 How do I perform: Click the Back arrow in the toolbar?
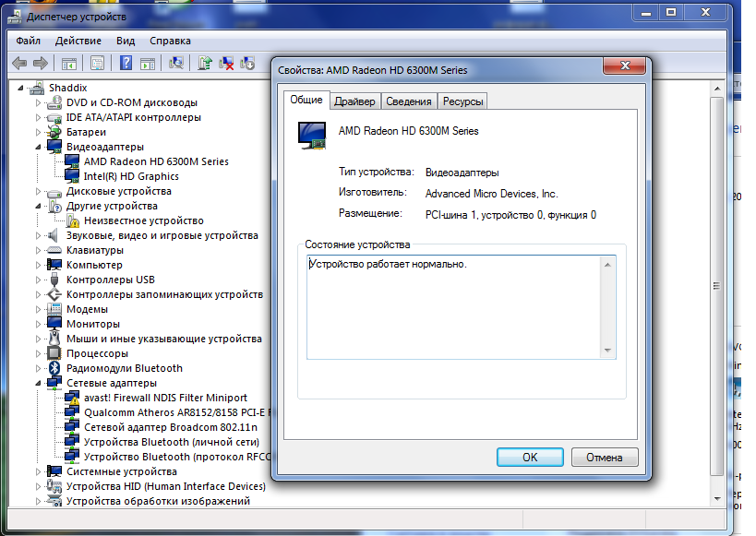click(19, 63)
